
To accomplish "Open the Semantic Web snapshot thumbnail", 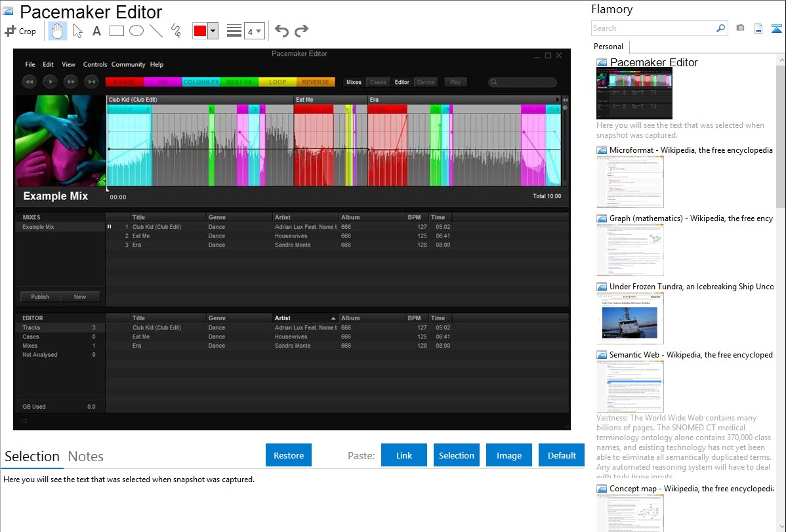I will click(630, 386).
